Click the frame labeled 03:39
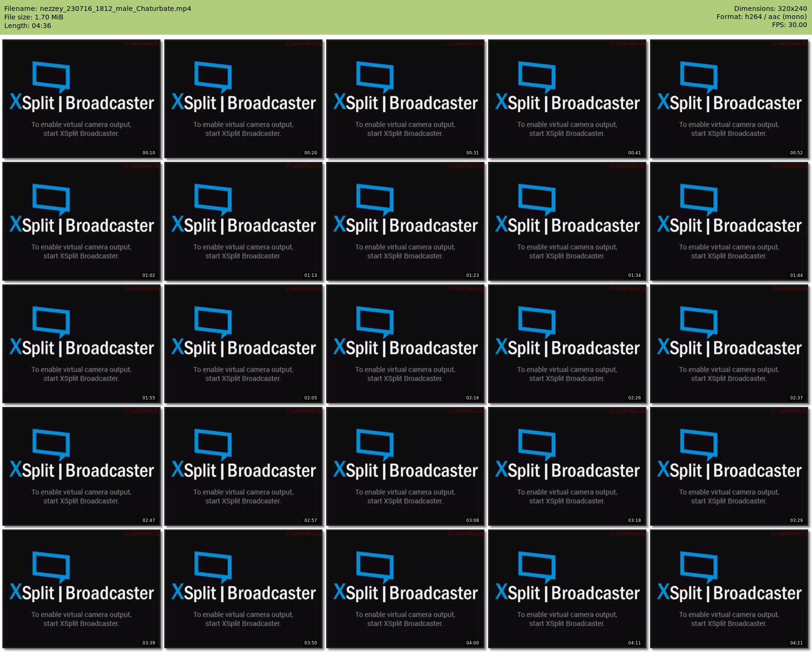 (x=82, y=589)
